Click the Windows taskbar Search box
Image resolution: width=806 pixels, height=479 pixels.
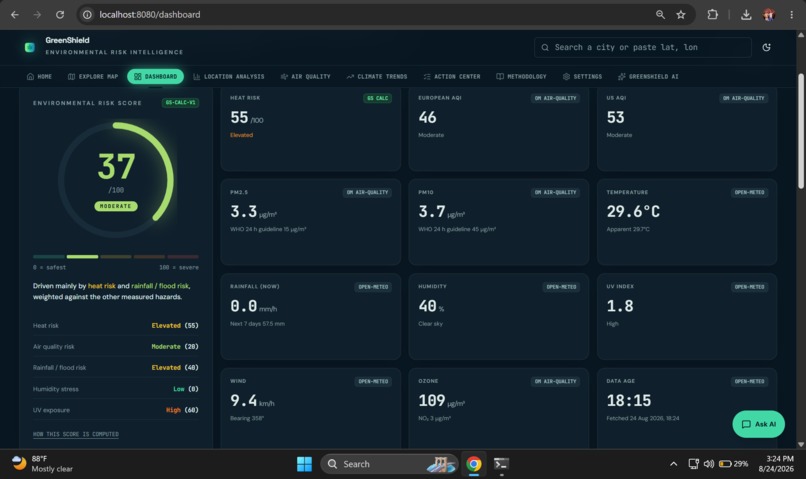[x=389, y=464]
